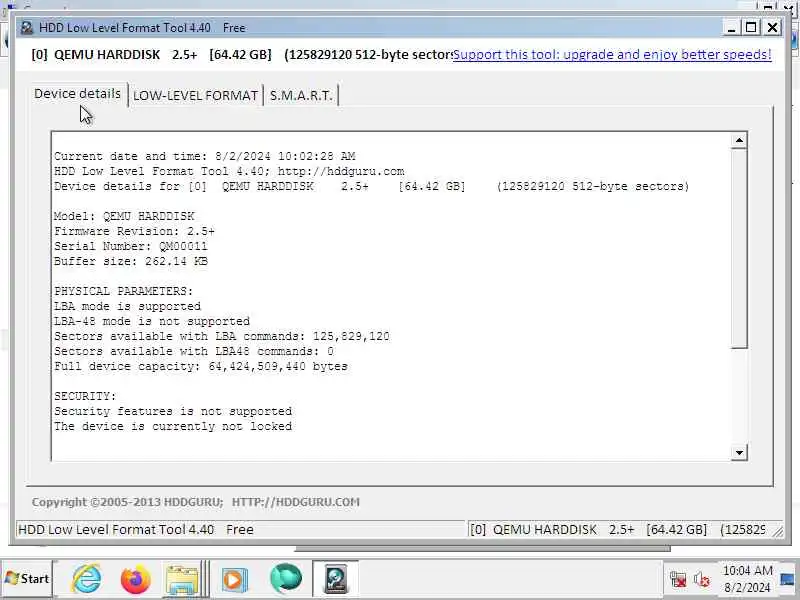Viewport: 800px width, 600px height.
Task: Click the HDD Low Level Format title icon
Action: [27, 28]
